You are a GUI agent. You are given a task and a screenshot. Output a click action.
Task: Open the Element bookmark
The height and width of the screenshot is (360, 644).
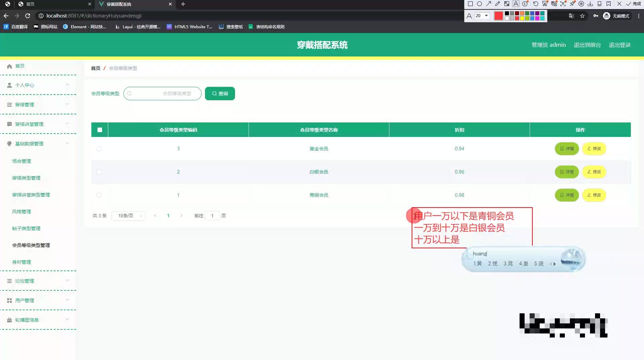click(85, 27)
